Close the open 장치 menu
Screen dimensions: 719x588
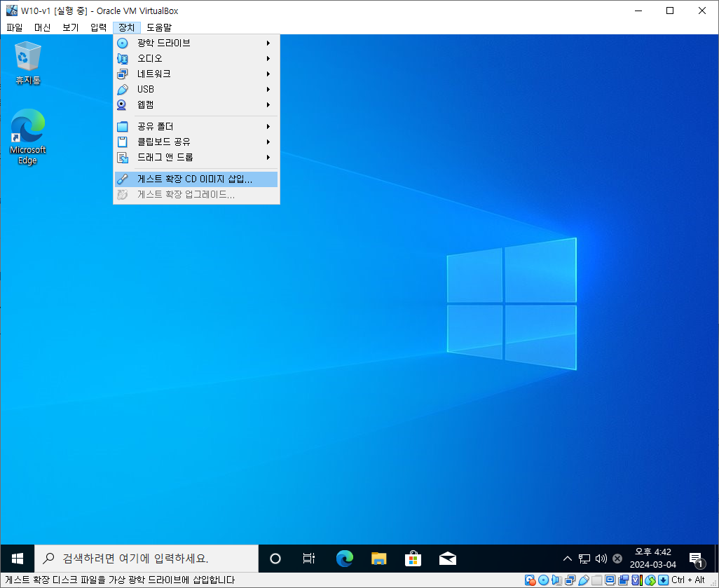point(127,27)
